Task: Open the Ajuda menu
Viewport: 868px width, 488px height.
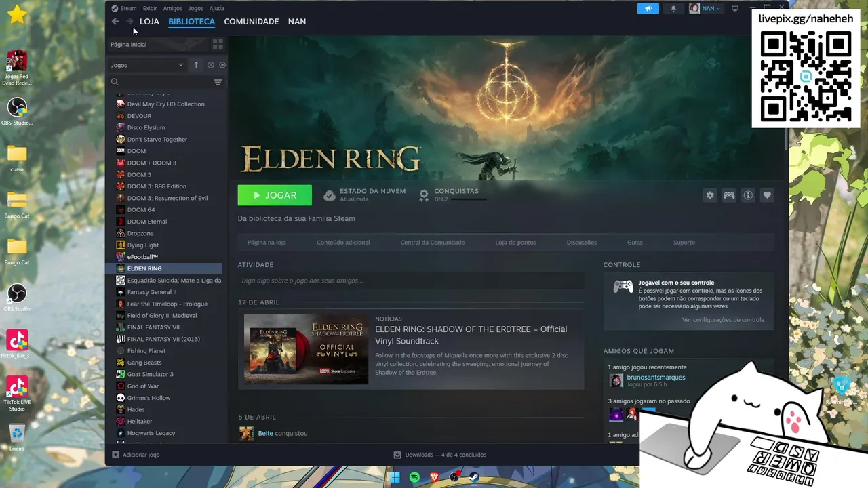Action: (216, 8)
